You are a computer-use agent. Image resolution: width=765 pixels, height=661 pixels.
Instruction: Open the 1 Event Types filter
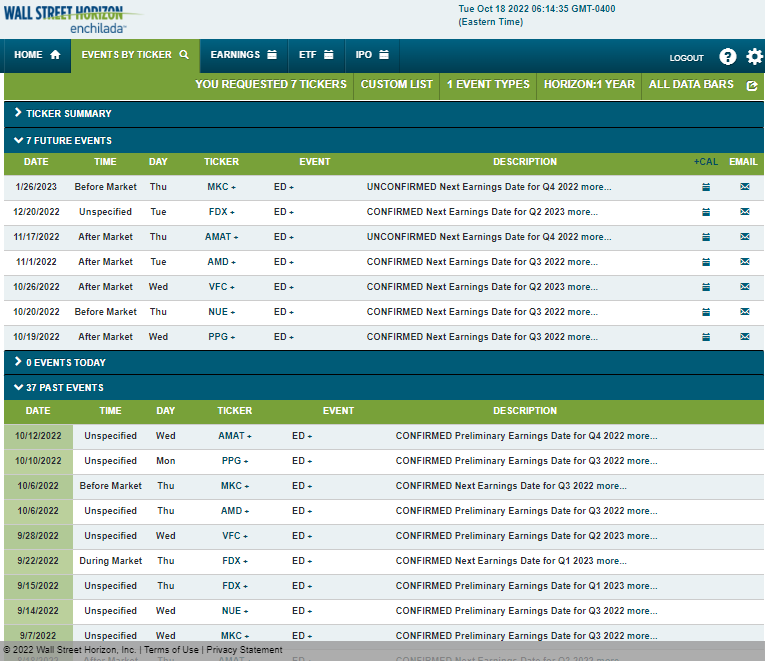(x=488, y=84)
